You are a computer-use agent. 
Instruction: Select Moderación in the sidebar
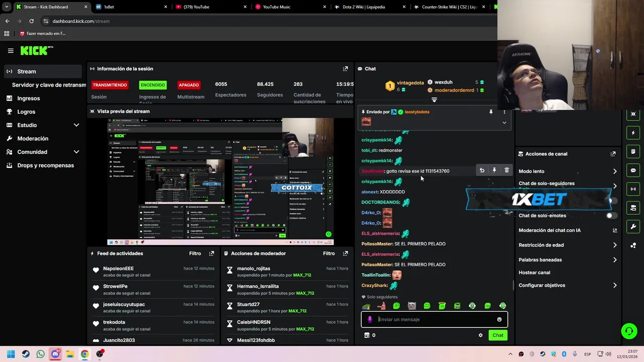coord(33,139)
